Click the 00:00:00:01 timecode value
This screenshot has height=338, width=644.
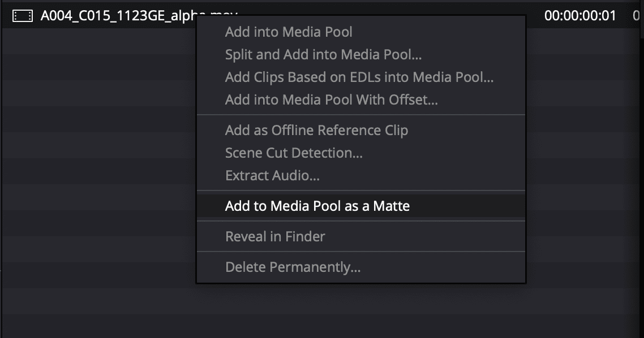click(579, 16)
